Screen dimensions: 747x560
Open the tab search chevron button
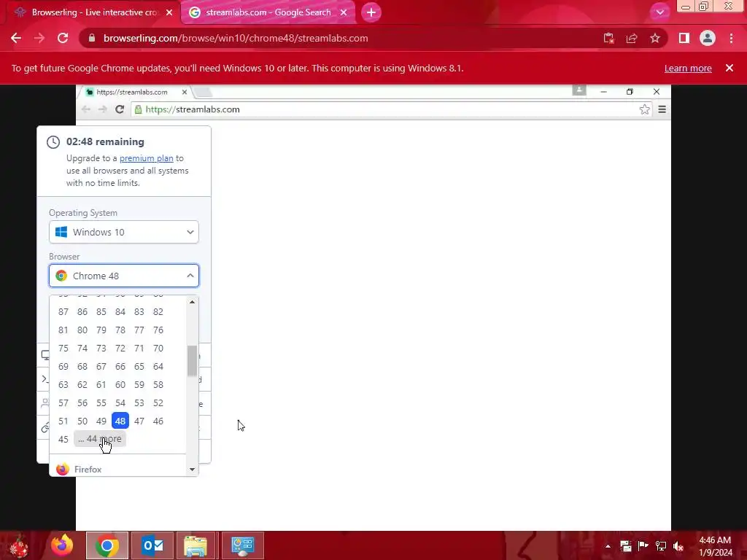tap(659, 12)
